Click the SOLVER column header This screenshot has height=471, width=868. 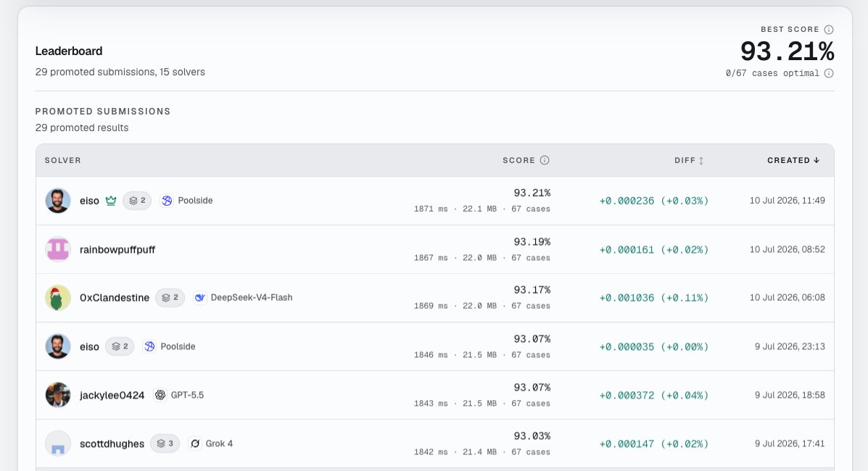[62, 160]
